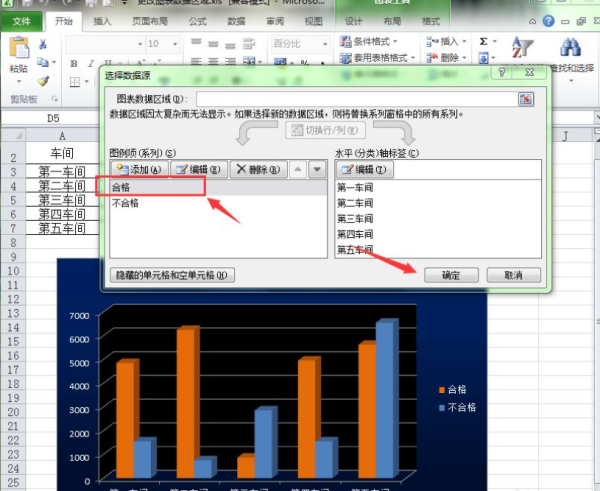Click the dialog help question mark button
600x491 pixels.
(x=502, y=72)
